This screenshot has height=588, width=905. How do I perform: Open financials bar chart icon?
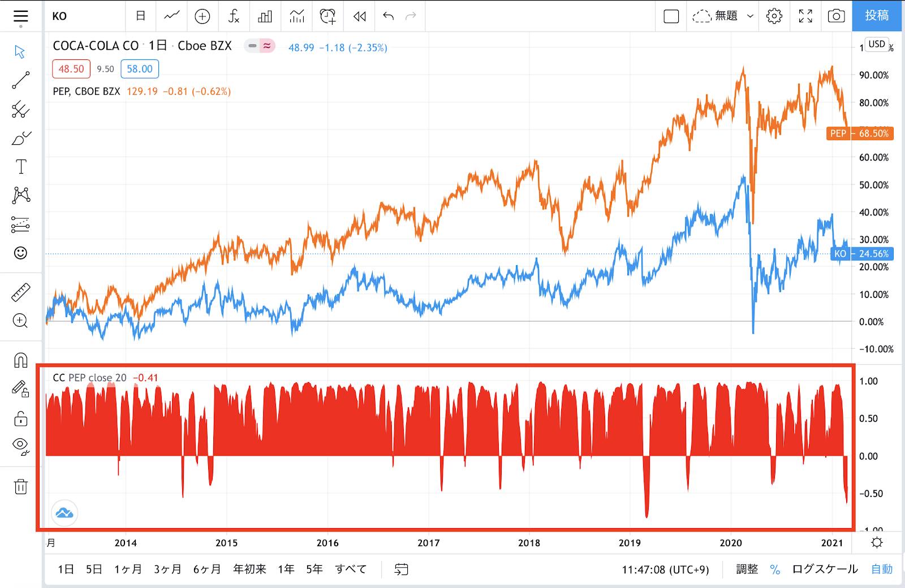[265, 16]
